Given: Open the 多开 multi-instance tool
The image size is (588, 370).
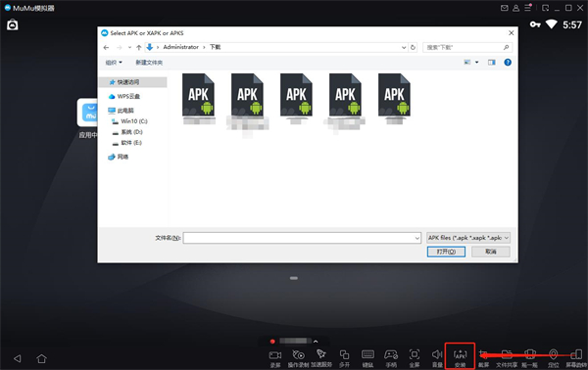Looking at the screenshot, I should point(344,358).
